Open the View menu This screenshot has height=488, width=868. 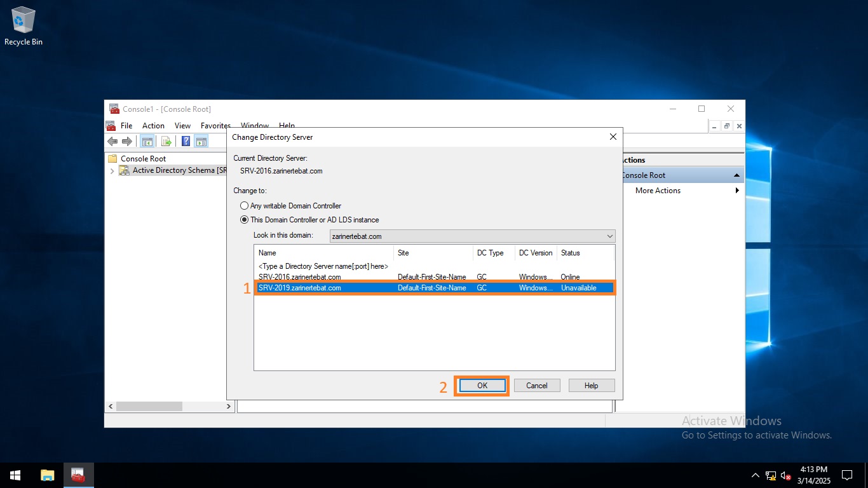tap(182, 126)
